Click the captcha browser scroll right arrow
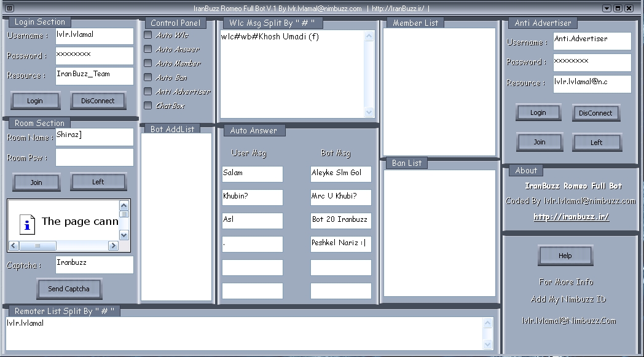 113,246
